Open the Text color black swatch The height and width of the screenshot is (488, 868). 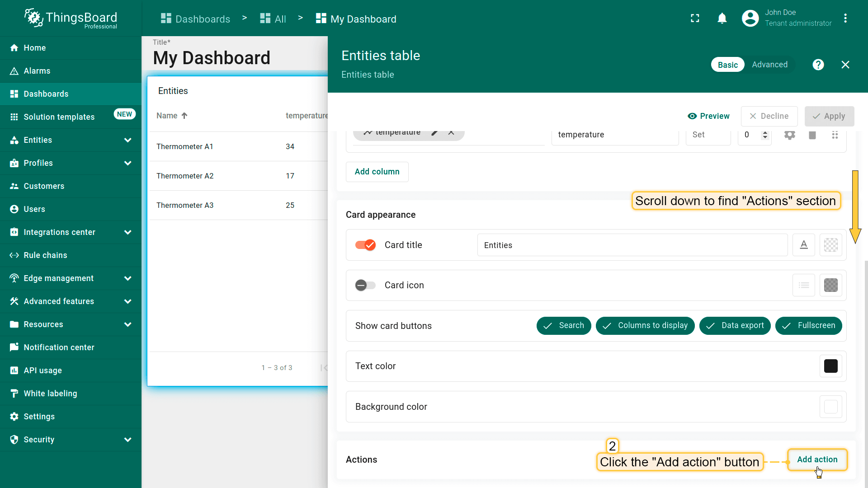(x=830, y=366)
